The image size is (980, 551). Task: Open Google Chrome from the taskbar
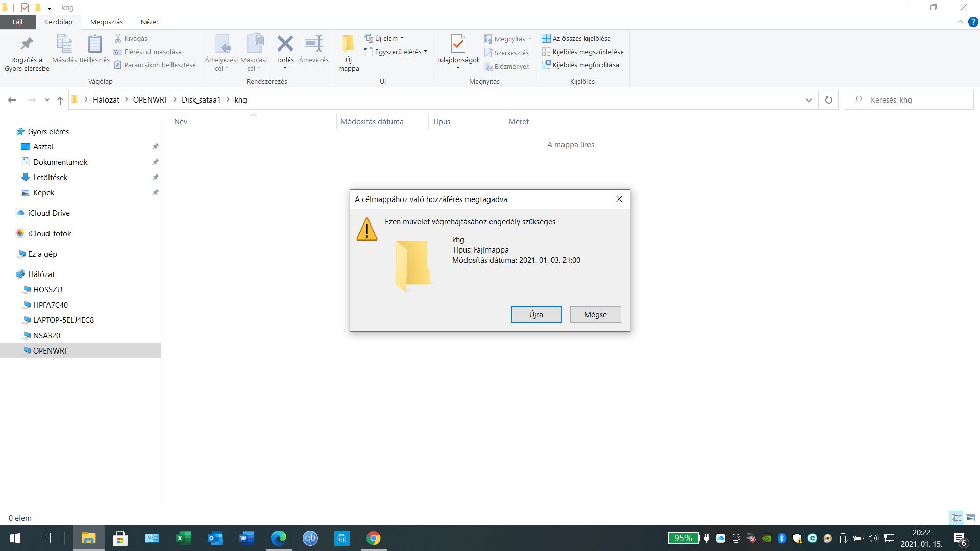click(x=374, y=538)
